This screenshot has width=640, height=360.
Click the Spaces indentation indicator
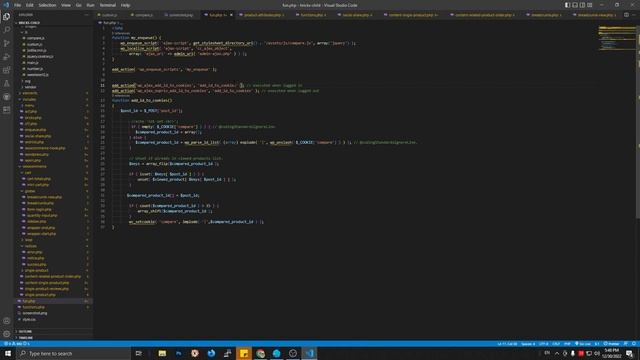(528, 344)
